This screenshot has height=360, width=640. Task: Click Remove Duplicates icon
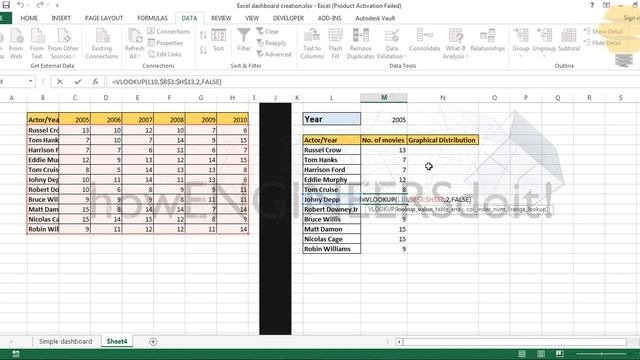click(360, 44)
